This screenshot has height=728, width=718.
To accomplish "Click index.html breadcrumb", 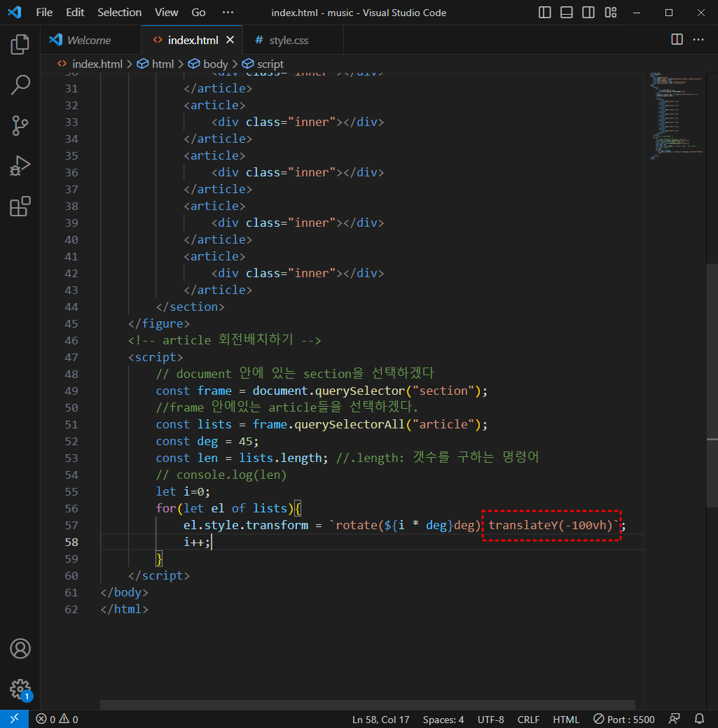I will click(x=90, y=64).
